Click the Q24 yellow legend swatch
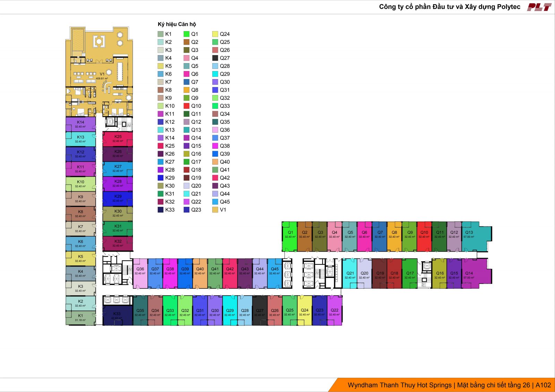Image resolution: width=555 pixels, height=392 pixels. pyautogui.click(x=215, y=34)
